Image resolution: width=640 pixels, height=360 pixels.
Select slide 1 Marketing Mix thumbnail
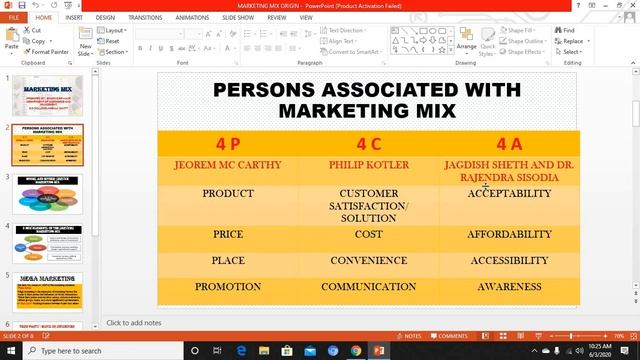click(47, 96)
